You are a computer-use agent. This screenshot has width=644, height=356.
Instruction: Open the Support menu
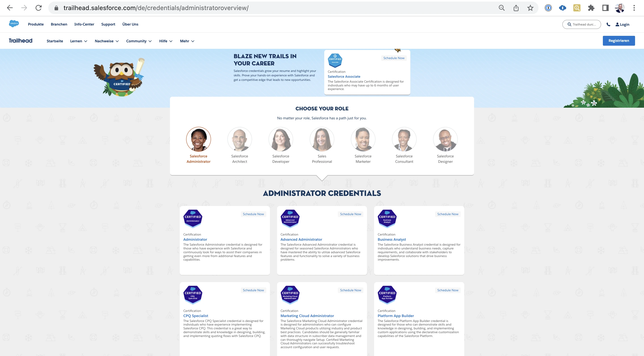point(108,24)
